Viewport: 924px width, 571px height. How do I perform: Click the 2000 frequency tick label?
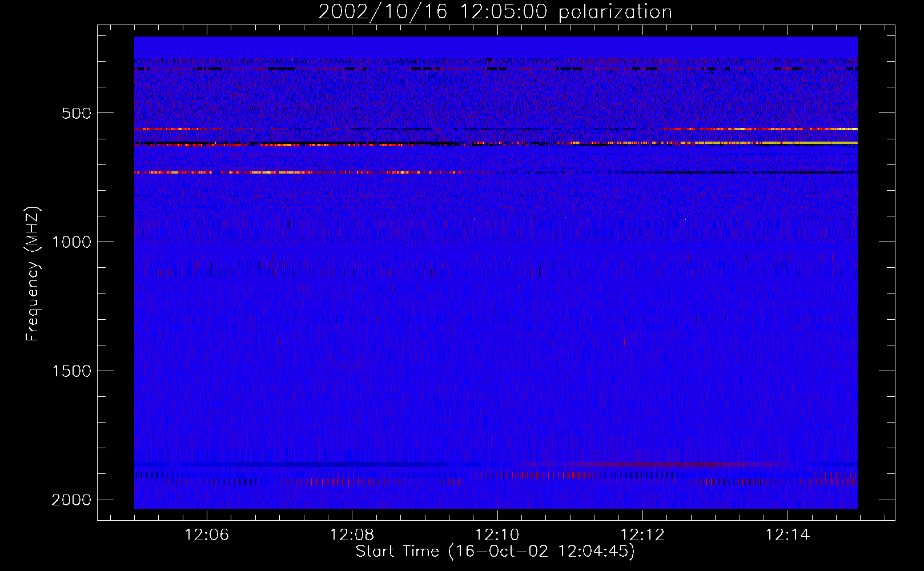tap(70, 500)
